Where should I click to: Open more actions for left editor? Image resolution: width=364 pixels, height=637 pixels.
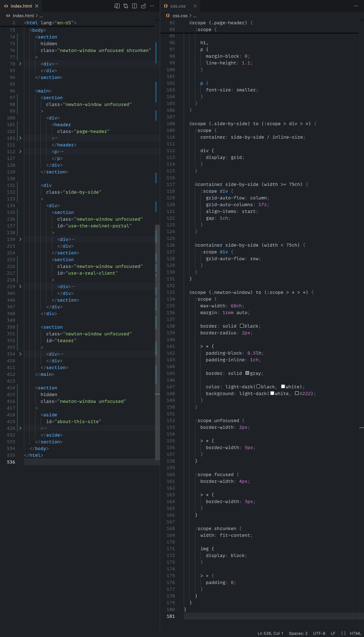[152, 6]
